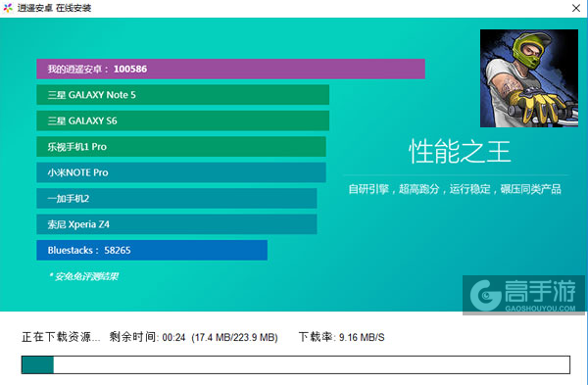
Task: Click the 自研引擎 description line
Action: (x=455, y=189)
